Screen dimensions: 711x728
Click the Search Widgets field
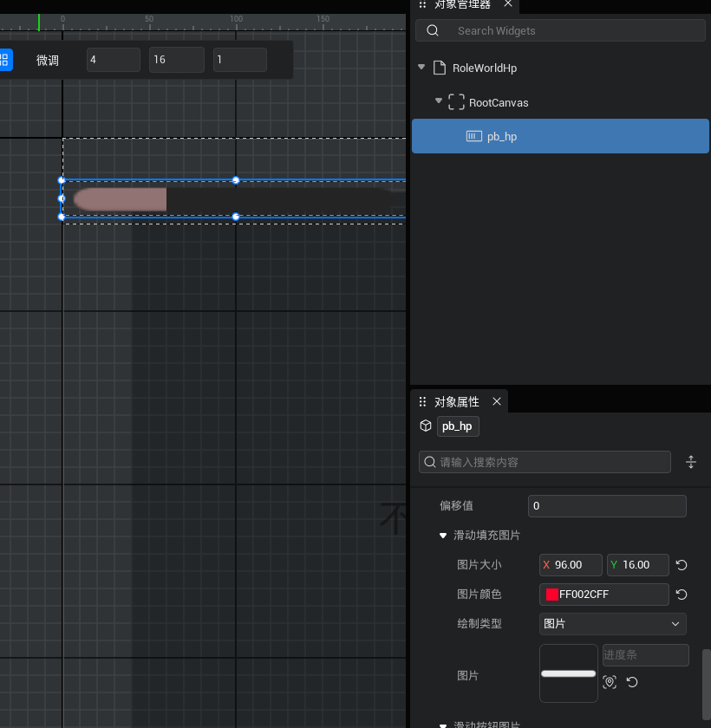pos(560,30)
